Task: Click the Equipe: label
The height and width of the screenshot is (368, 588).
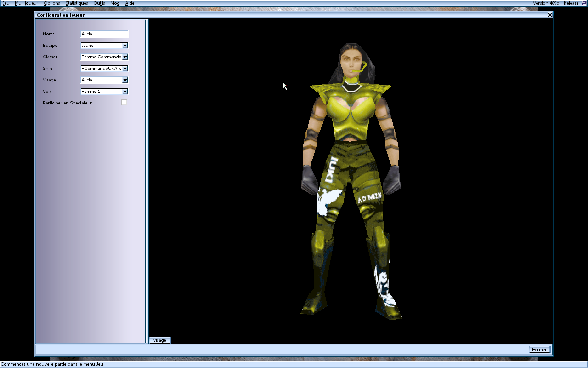Action: tap(51, 46)
